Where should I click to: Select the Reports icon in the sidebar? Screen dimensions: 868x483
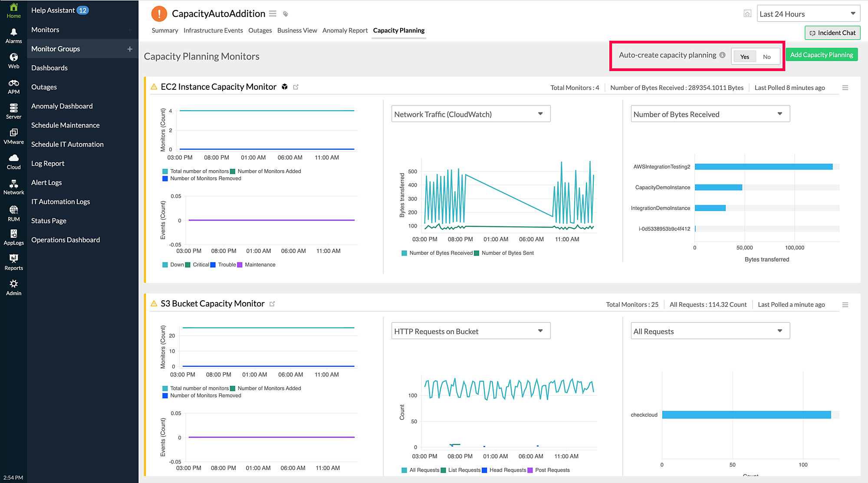tap(13, 262)
